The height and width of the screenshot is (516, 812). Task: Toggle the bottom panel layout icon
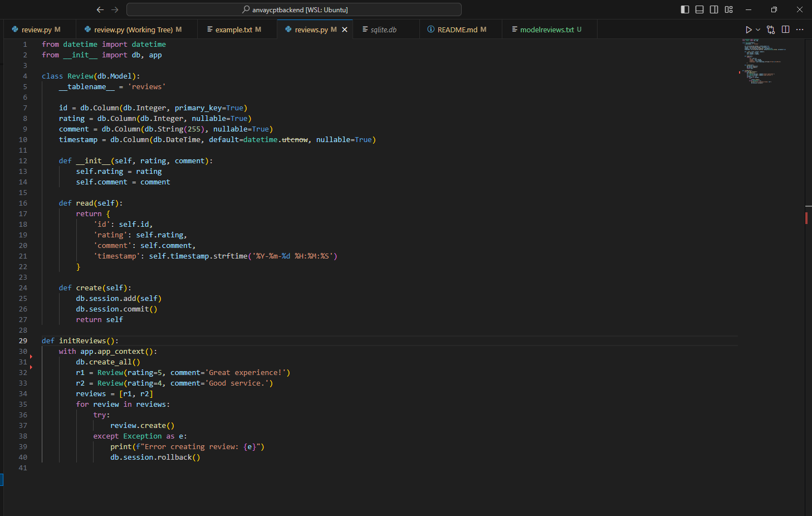click(x=700, y=9)
